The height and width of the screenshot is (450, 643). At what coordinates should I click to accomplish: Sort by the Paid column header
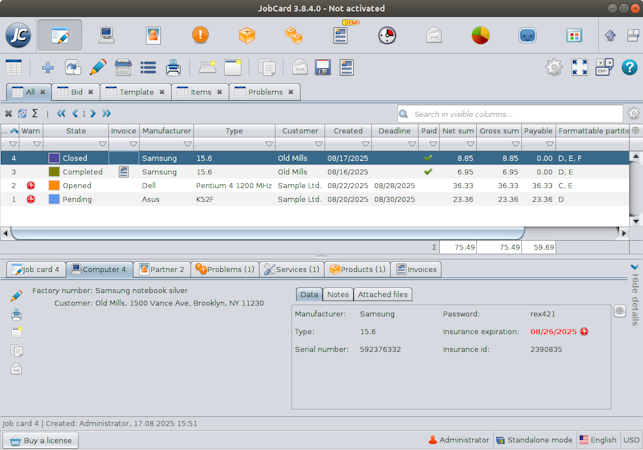point(429,130)
